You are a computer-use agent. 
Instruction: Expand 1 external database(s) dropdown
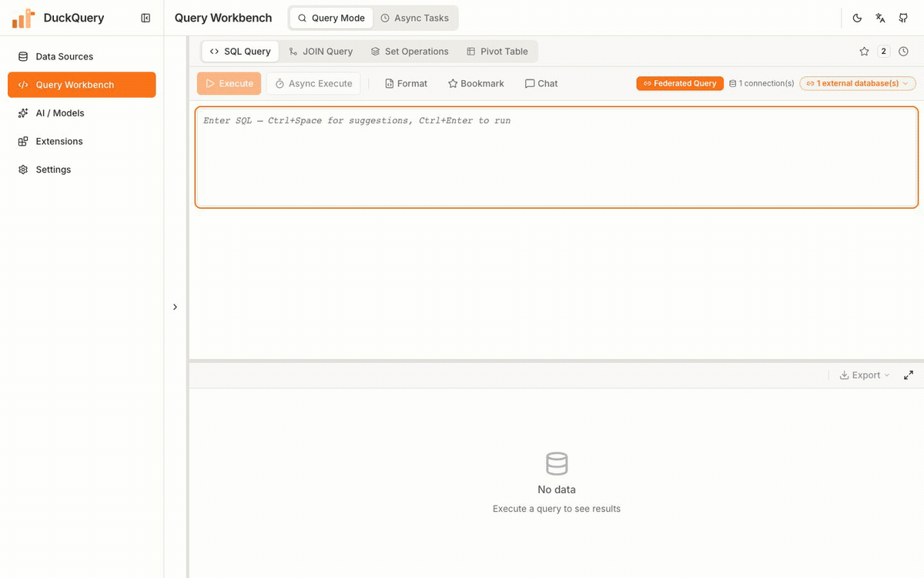click(x=858, y=83)
